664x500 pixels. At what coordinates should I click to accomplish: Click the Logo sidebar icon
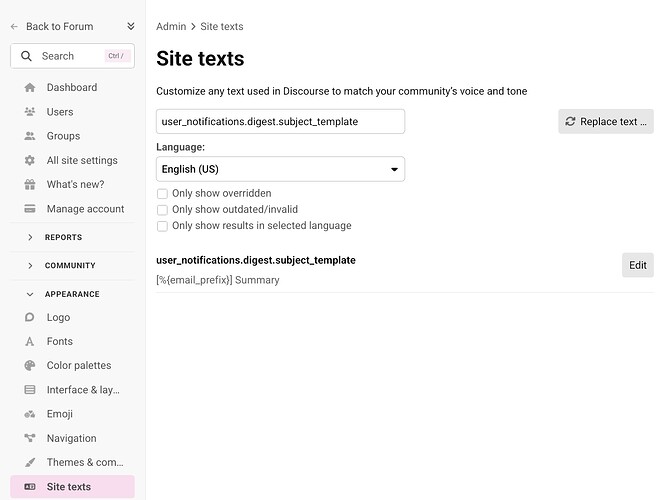(x=30, y=317)
